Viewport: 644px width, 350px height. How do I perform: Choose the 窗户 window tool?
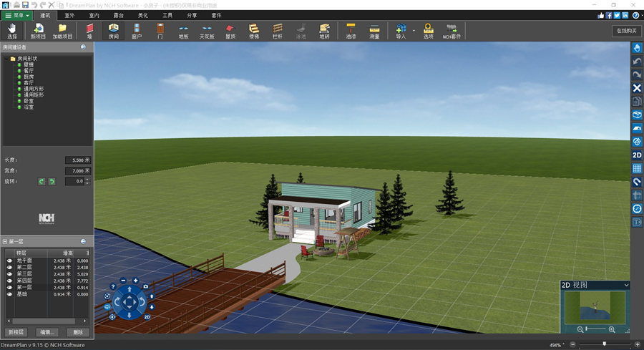137,31
